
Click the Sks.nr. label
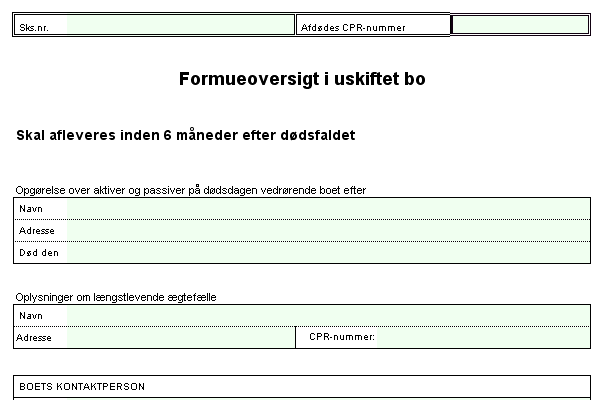pyautogui.click(x=34, y=28)
